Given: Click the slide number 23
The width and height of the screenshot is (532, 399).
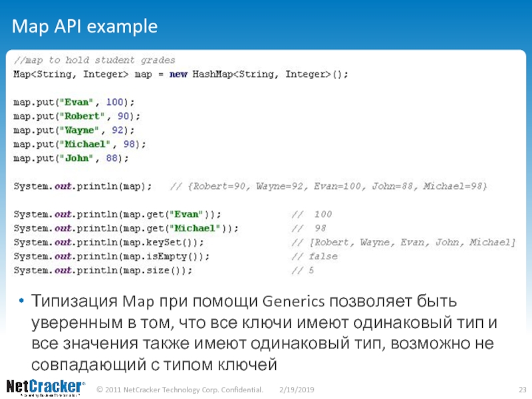Looking at the screenshot, I should pyautogui.click(x=523, y=390).
